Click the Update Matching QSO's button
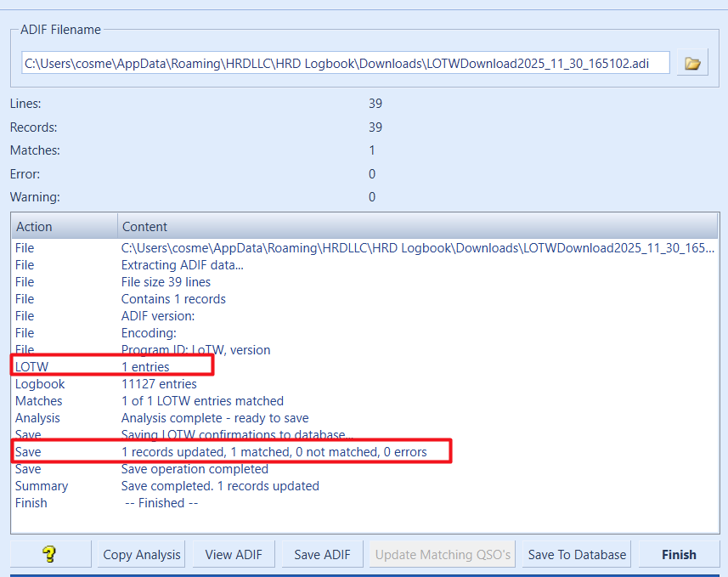The width and height of the screenshot is (728, 577). tap(443, 554)
